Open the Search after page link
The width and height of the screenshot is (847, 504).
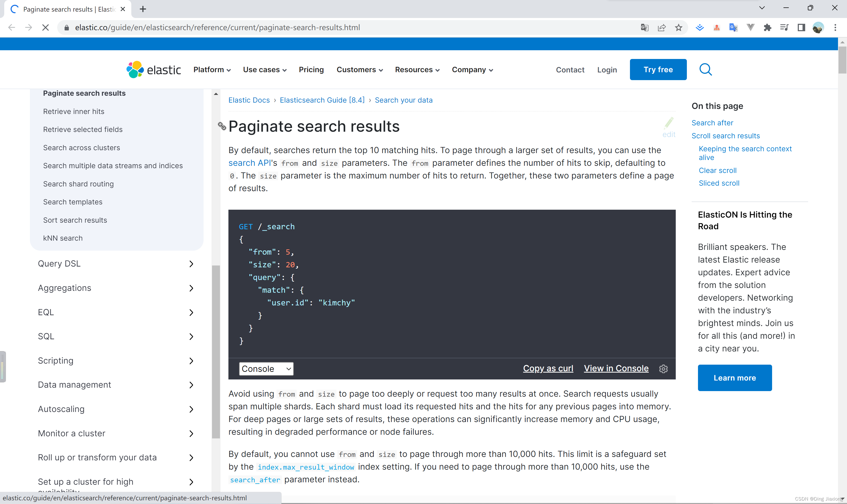click(712, 123)
